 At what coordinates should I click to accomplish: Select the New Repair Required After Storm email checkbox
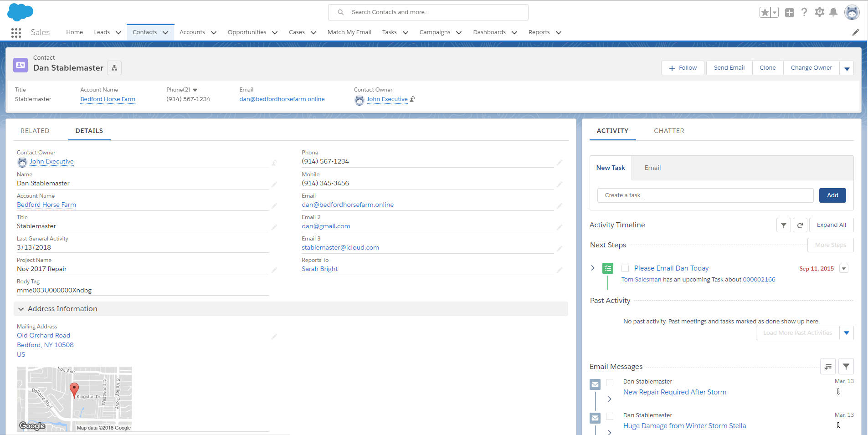[610, 383]
